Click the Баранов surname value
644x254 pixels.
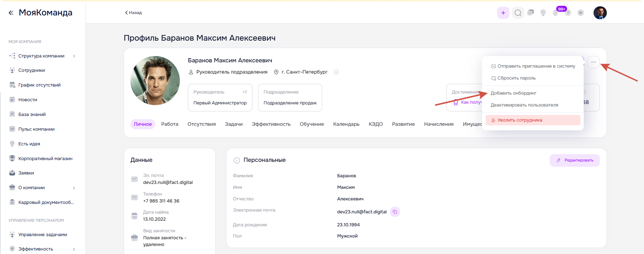tap(347, 176)
